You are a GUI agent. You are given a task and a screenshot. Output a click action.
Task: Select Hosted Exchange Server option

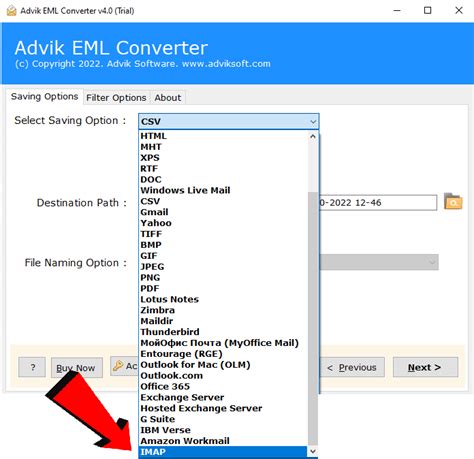(x=223, y=408)
